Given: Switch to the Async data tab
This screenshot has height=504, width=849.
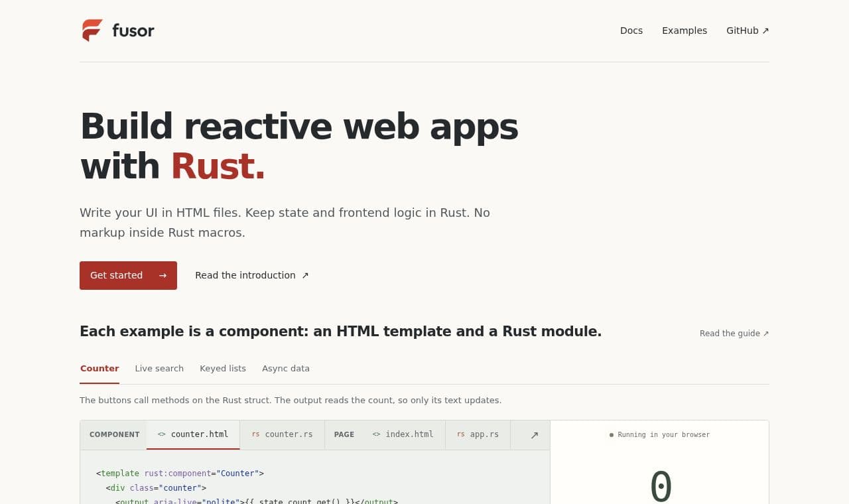Looking at the screenshot, I should (286, 369).
